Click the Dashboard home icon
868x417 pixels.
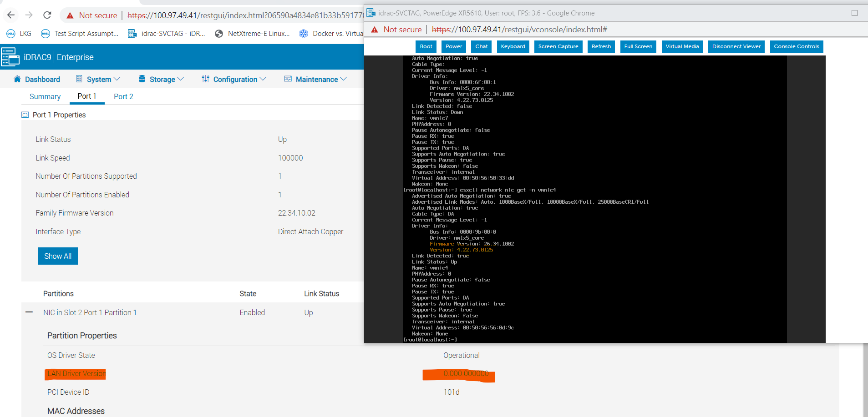coord(17,79)
